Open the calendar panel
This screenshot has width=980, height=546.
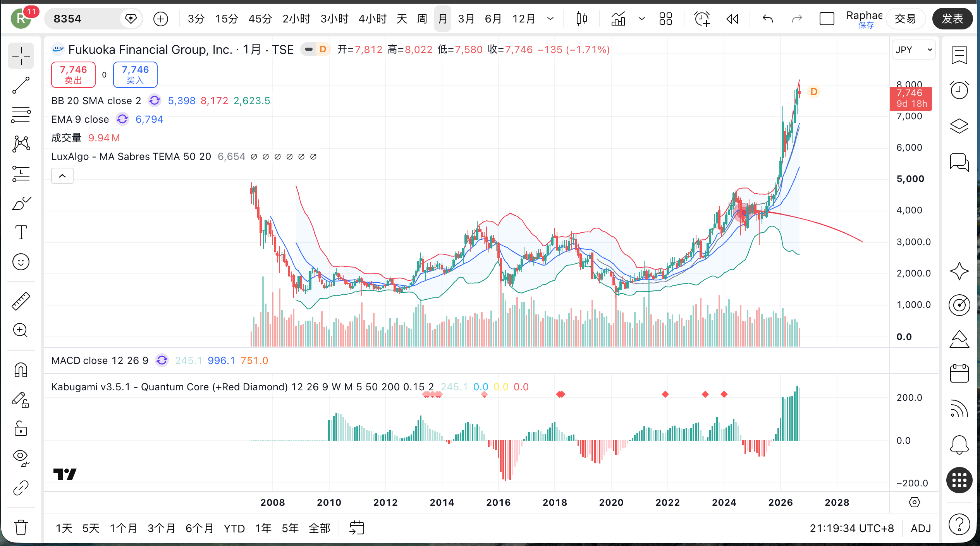(959, 374)
